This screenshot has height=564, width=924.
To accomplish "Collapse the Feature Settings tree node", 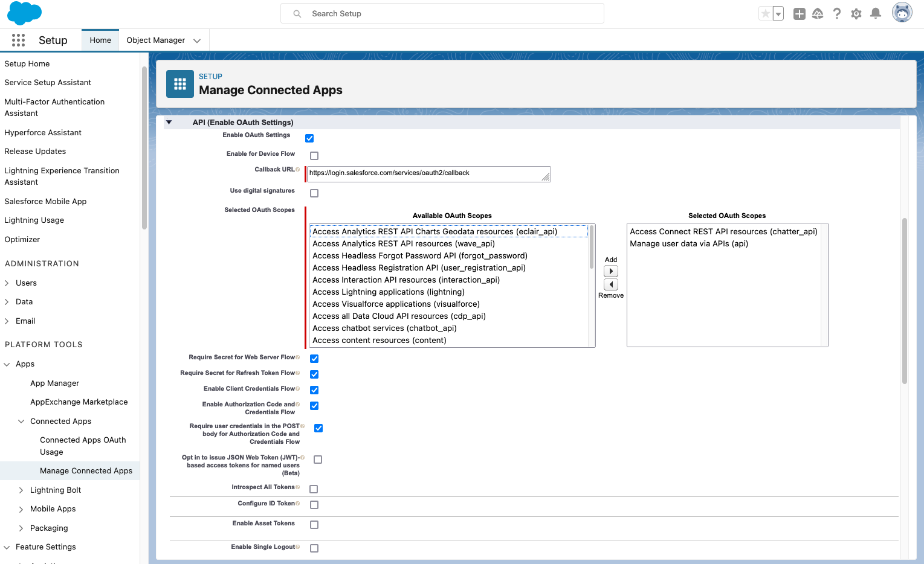I will (x=7, y=547).
